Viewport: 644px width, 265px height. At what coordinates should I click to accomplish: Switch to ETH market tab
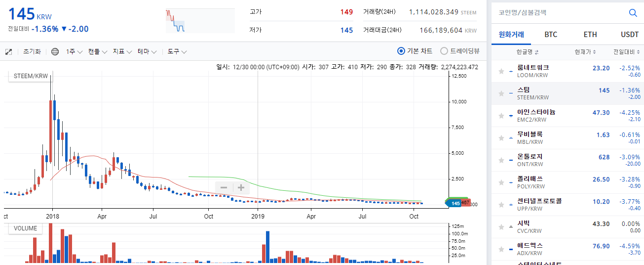tap(590, 35)
